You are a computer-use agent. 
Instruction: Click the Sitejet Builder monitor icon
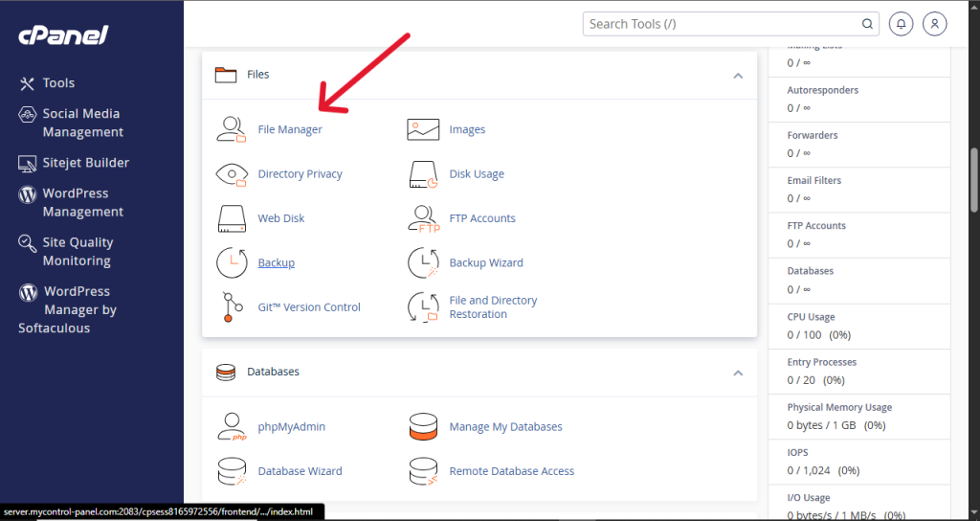tap(27, 163)
